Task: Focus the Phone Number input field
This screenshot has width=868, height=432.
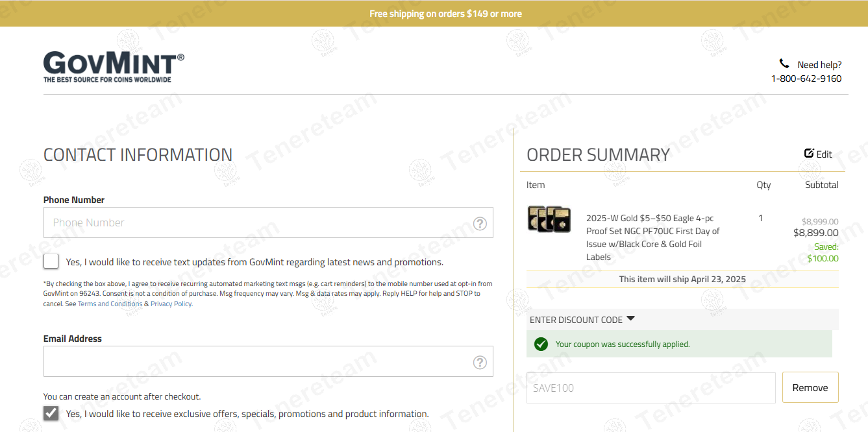Action: coord(260,222)
